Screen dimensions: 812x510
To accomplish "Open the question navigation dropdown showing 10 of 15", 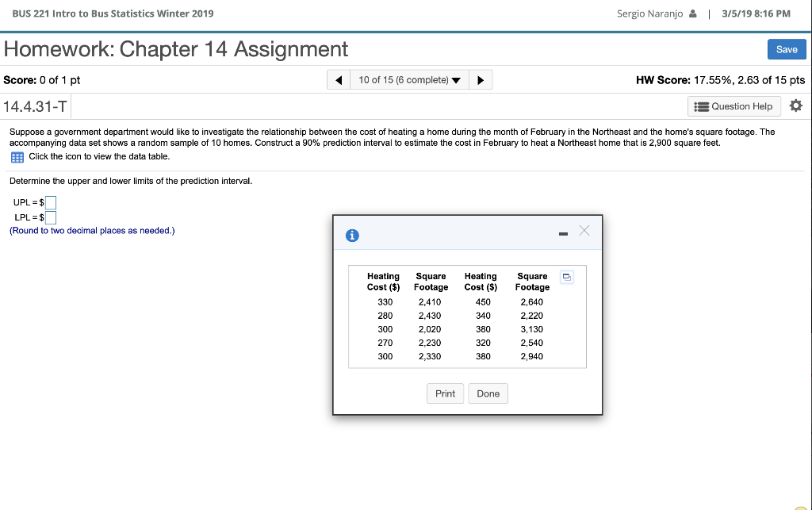I will tap(408, 79).
